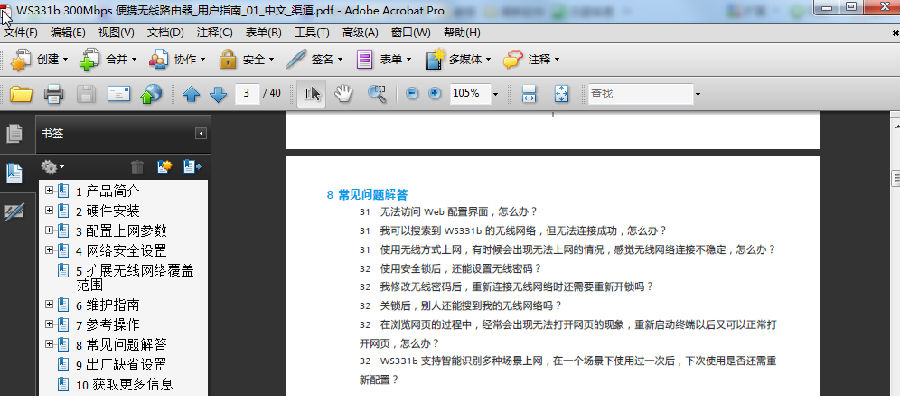Select bookmark 10 获取更多信息
This screenshot has width=900, height=396.
click(x=125, y=384)
